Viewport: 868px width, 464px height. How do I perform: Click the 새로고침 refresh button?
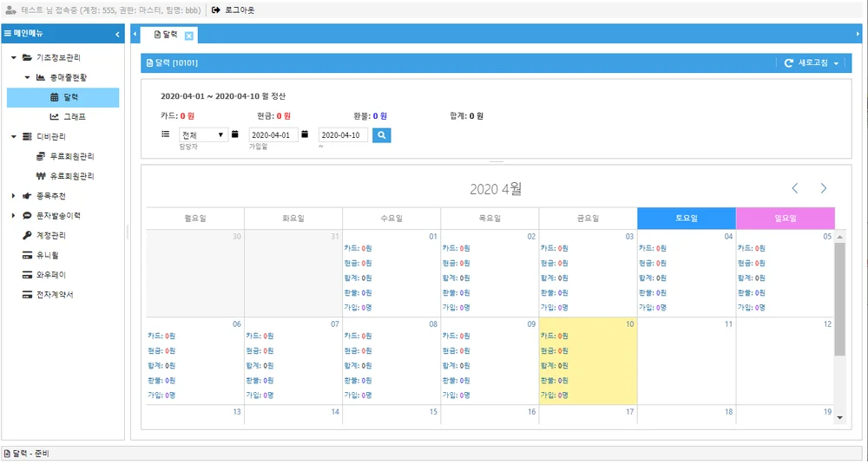pyautogui.click(x=806, y=63)
